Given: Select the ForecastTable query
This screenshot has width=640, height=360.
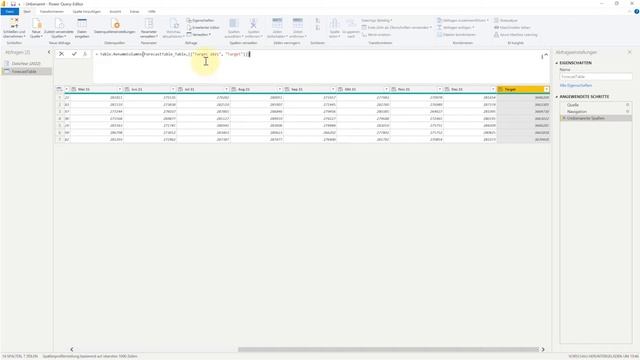Looking at the screenshot, I should (26, 71).
